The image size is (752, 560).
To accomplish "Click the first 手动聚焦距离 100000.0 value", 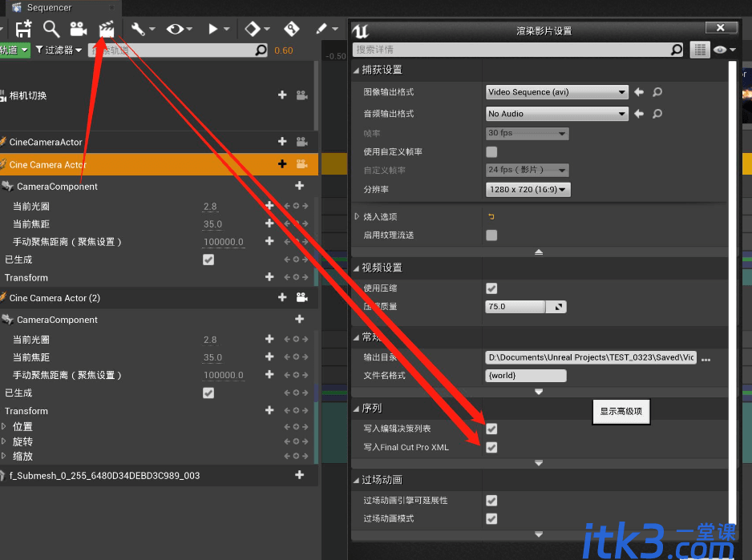I will coord(224,242).
